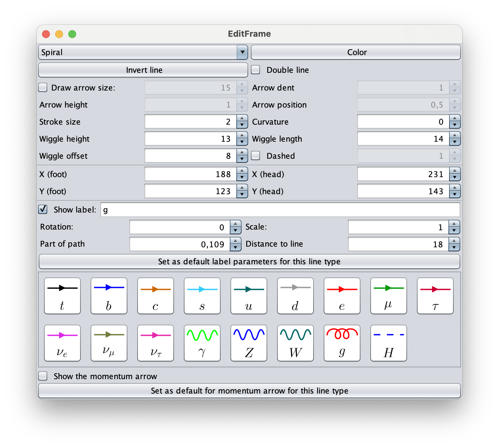The width and height of the screenshot is (499, 448).
Task: Pick the Higgs H dashed line preset
Action: [x=388, y=343]
